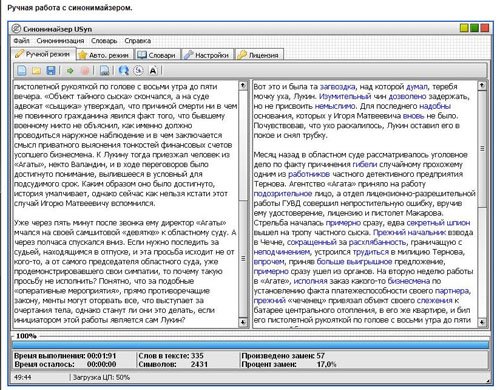
Task: Open the Словарь menu
Action: [x=104, y=41]
